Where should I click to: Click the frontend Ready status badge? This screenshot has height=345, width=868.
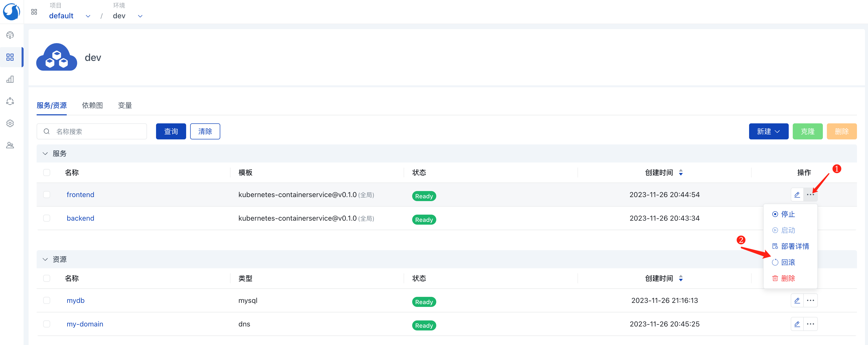[x=424, y=196]
